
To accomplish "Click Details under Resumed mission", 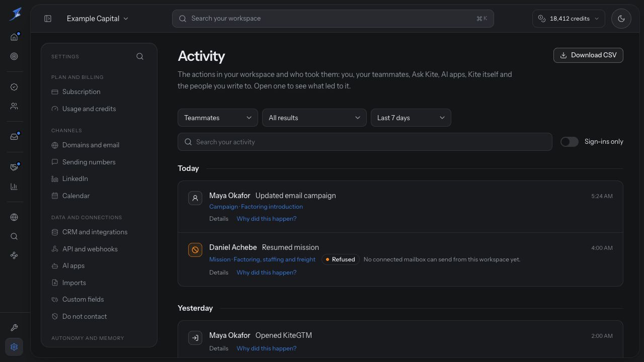I will click(x=219, y=273).
